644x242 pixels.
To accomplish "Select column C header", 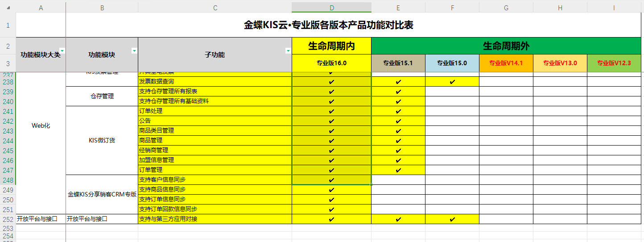I will [x=215, y=8].
